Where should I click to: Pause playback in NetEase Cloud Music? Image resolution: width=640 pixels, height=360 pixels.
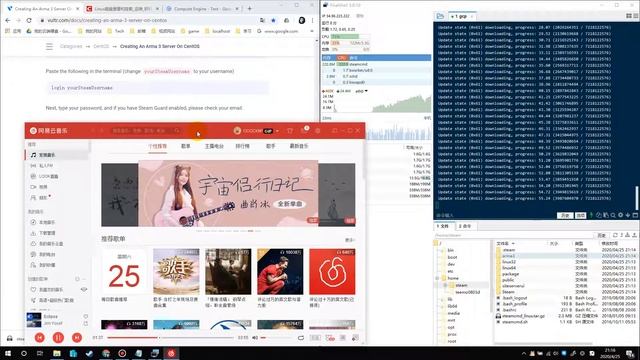pos(58,338)
